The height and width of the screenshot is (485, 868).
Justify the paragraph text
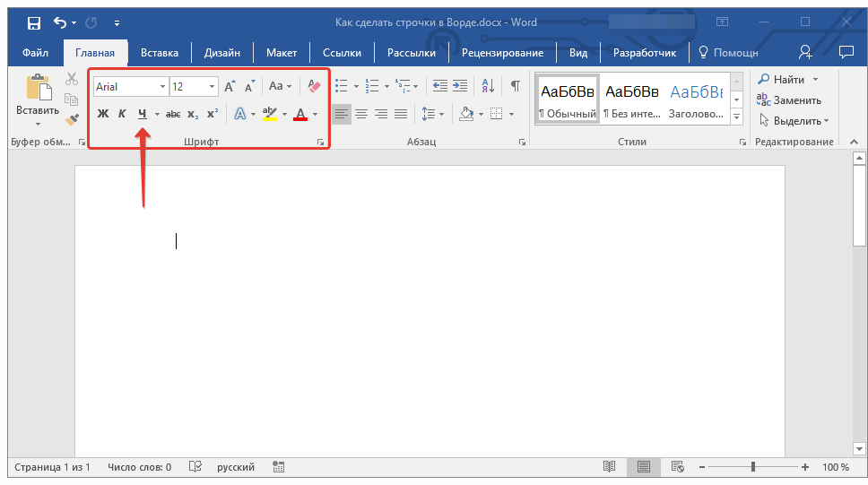401,114
